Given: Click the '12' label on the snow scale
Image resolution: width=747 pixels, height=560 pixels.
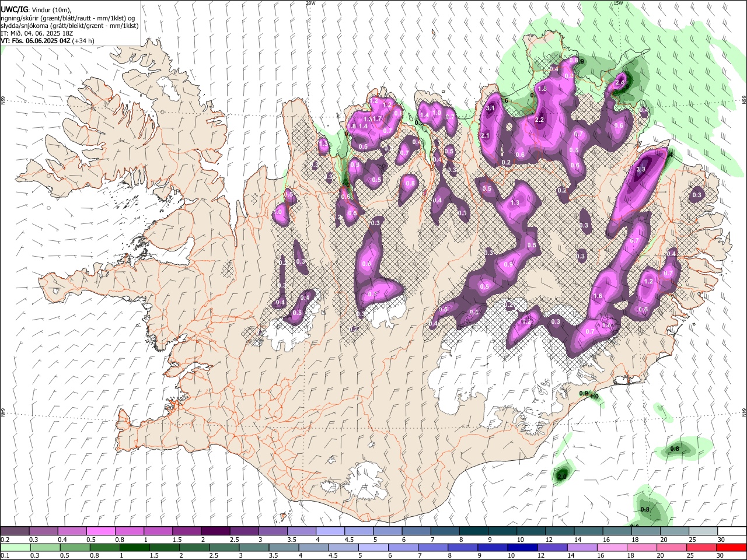Looking at the screenshot, I should coord(550,540).
